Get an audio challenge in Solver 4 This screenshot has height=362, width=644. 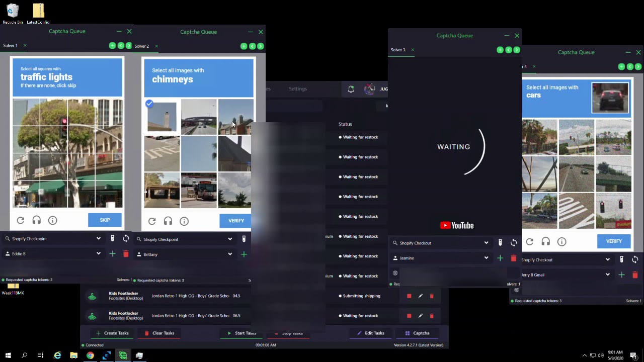point(546,242)
